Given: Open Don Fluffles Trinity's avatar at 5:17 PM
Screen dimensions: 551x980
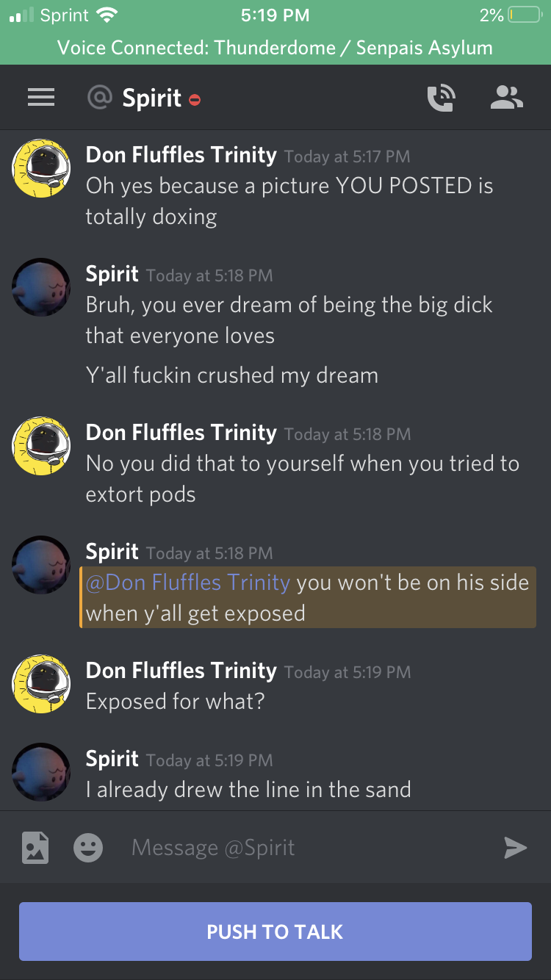Looking at the screenshot, I should pyautogui.click(x=41, y=169).
